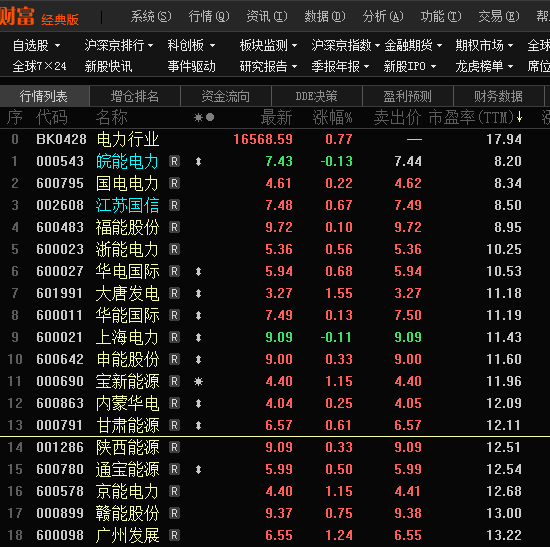The image size is (550, 547).
Task: Click the R badge next to 大唐发电
Action: [174, 293]
